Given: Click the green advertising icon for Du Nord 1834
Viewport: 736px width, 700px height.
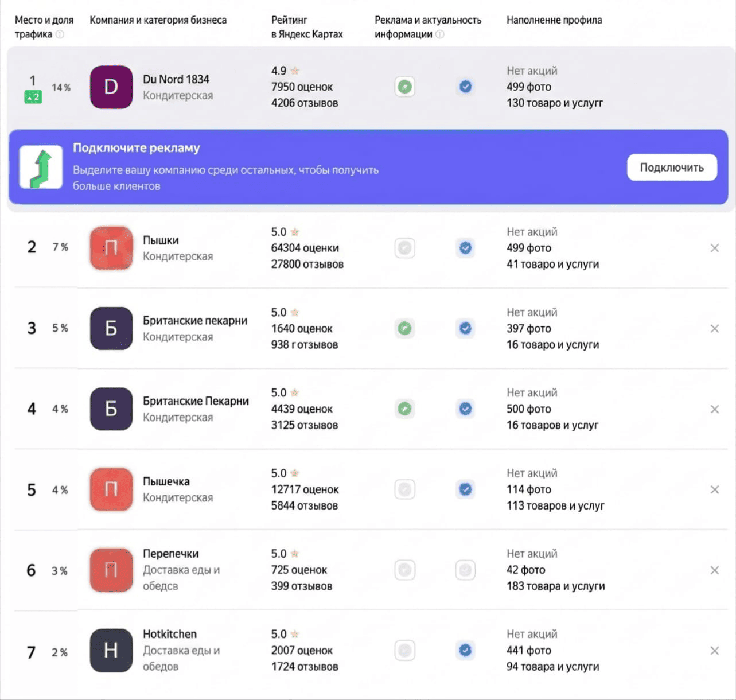Looking at the screenshot, I should click(404, 87).
